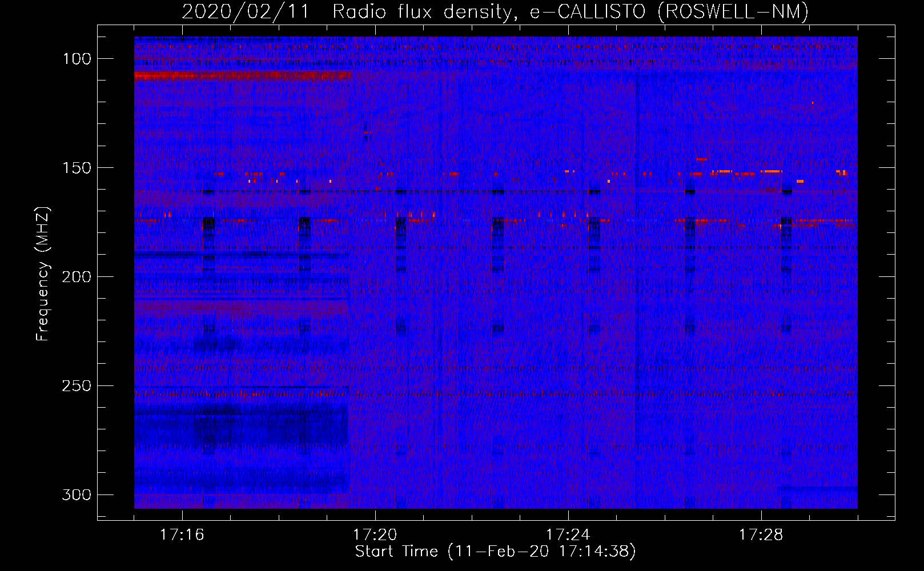The width and height of the screenshot is (924, 571).
Task: Select the "Frequency (MHZ)" y-axis label
Action: [43, 274]
